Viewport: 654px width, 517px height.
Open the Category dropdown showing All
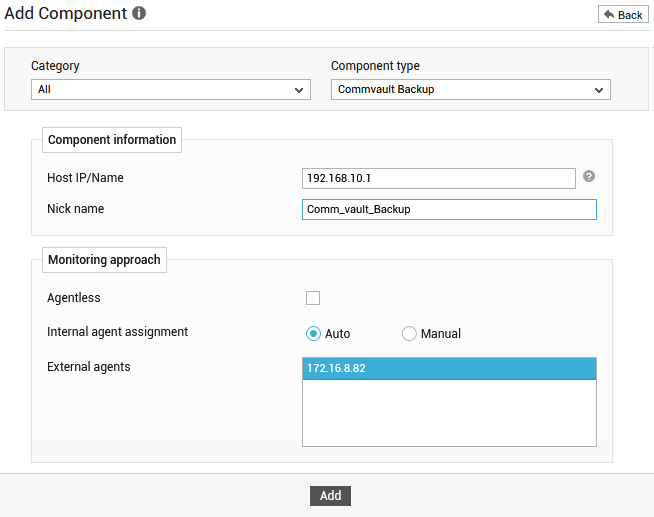[x=171, y=90]
